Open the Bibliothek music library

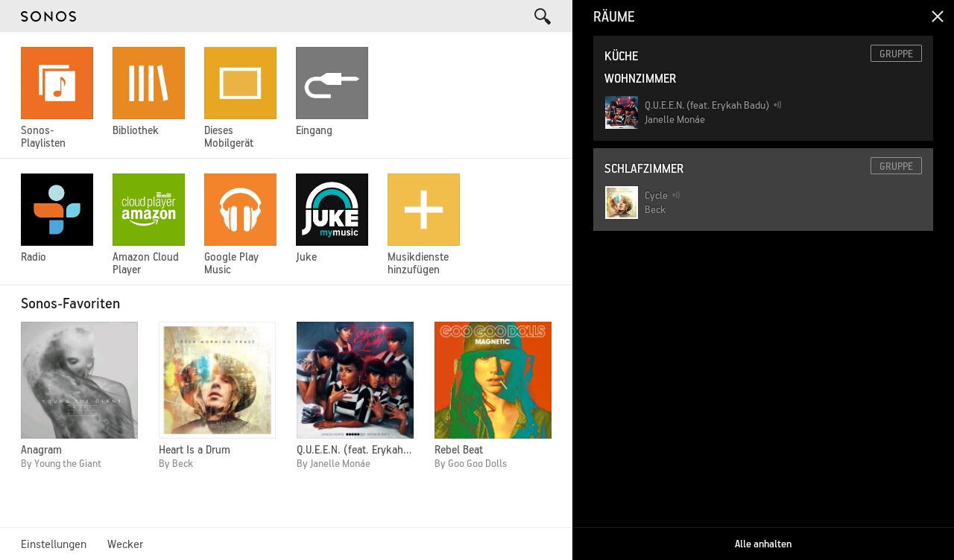148,83
